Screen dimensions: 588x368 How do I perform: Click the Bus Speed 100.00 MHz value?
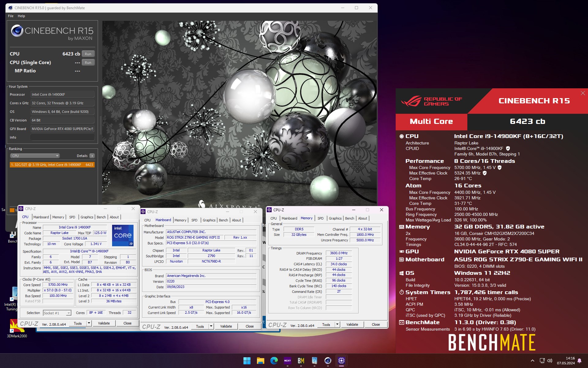click(x=58, y=296)
